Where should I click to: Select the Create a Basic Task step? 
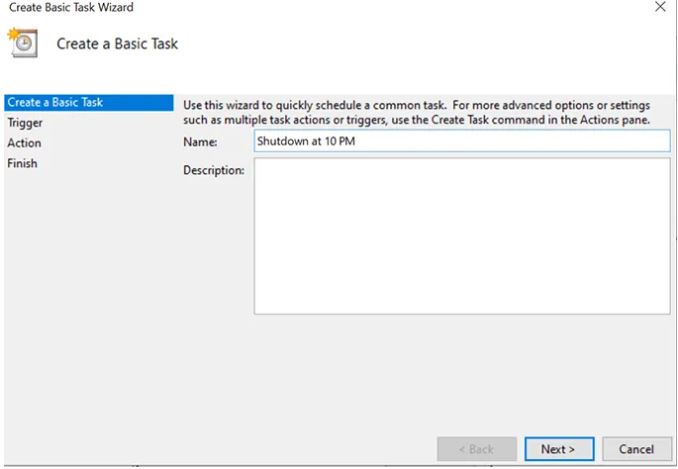pyautogui.click(x=55, y=102)
